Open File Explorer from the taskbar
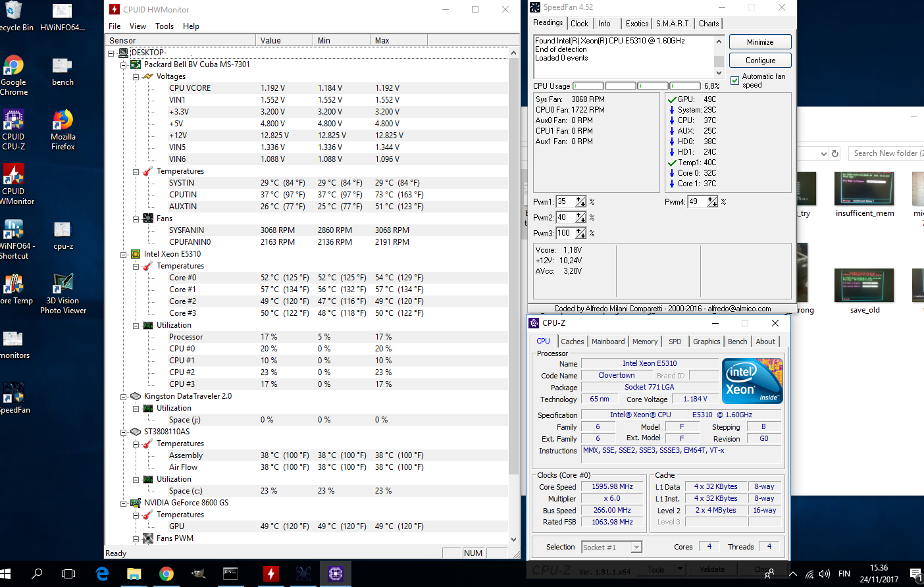Screen dimensions: 924x587 (x=134, y=574)
